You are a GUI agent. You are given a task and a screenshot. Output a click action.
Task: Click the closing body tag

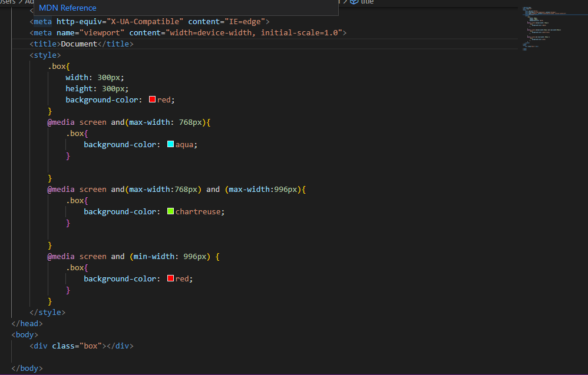[27, 369]
